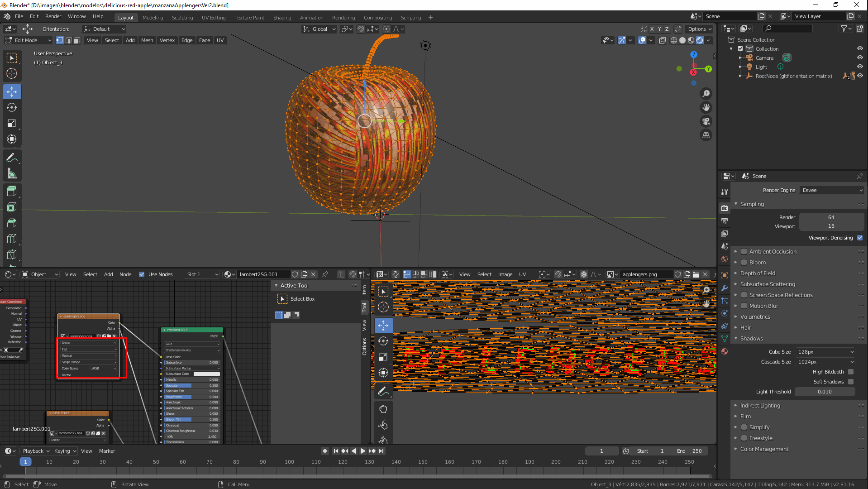Viewport: 868px width, 489px height.
Task: Open the Render menu
Action: [x=53, y=16]
